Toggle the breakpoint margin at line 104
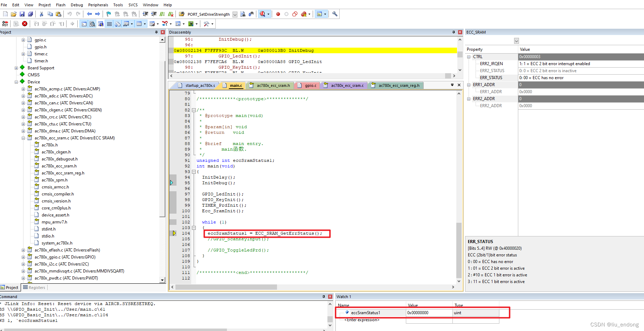The height and width of the screenshot is (331, 644). click(x=174, y=233)
